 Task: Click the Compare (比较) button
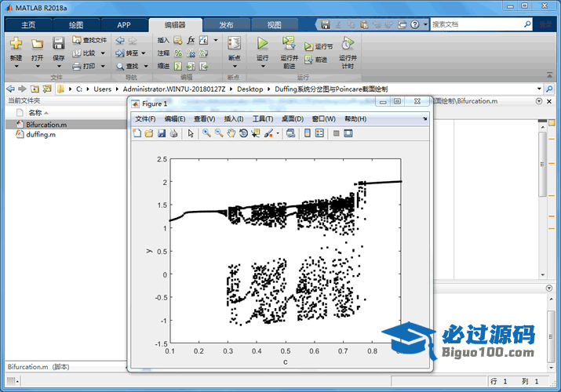pos(85,53)
